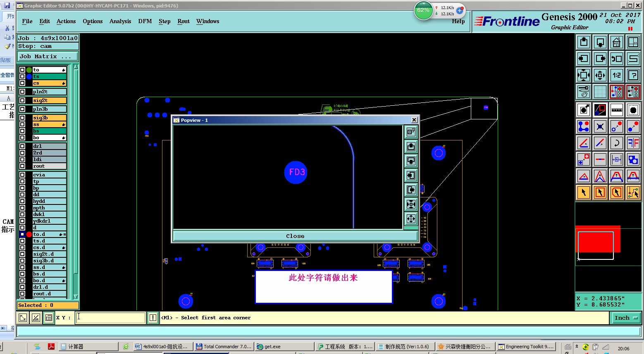
Task: Select the rectangle area select tool
Action: (x=600, y=192)
